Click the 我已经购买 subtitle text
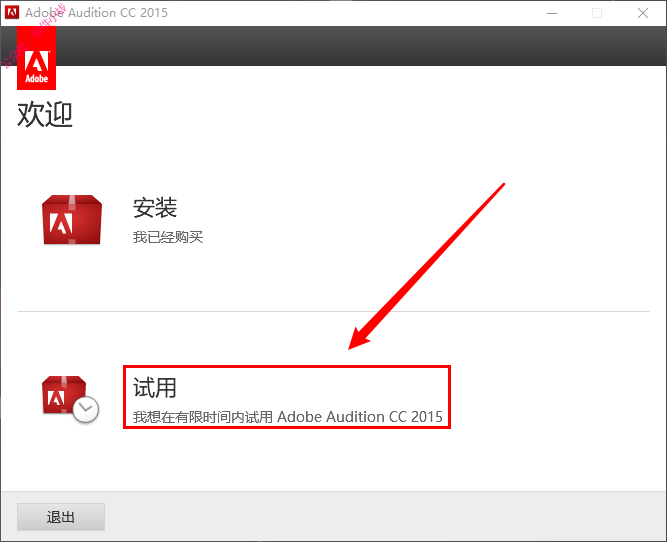This screenshot has width=667, height=542. point(168,237)
